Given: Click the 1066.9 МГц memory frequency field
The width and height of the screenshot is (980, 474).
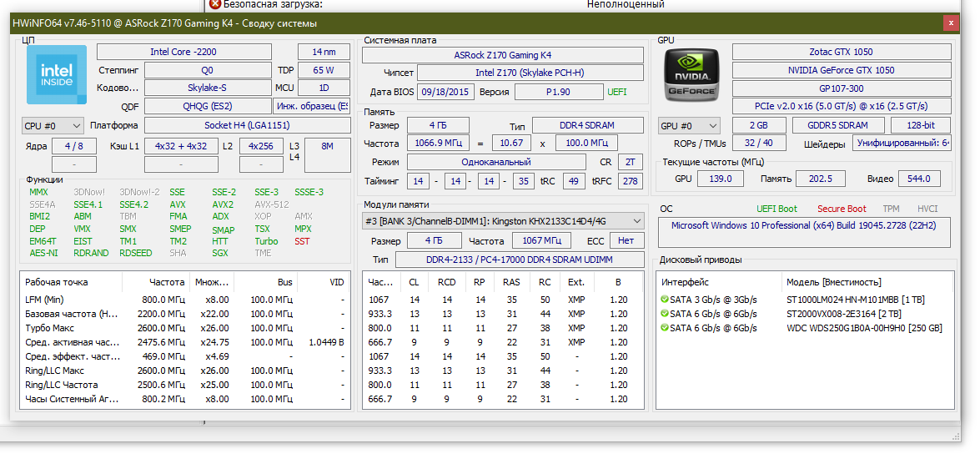Looking at the screenshot, I should pyautogui.click(x=438, y=144).
